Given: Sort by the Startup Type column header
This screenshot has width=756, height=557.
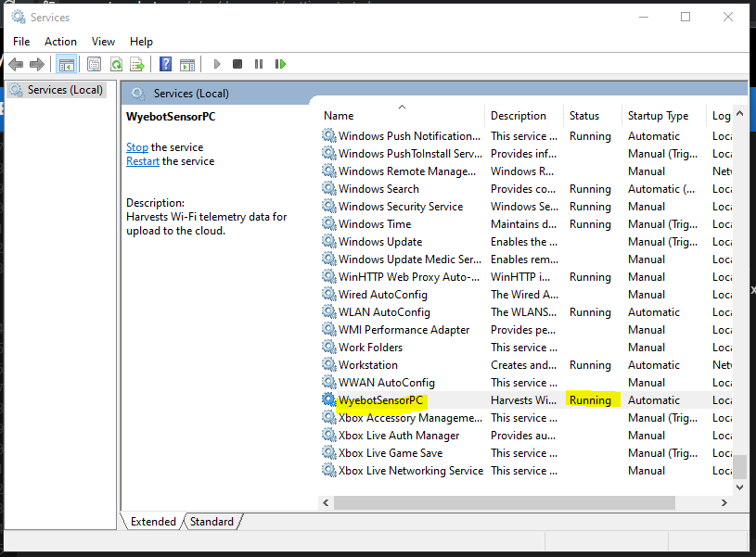Looking at the screenshot, I should 658,116.
